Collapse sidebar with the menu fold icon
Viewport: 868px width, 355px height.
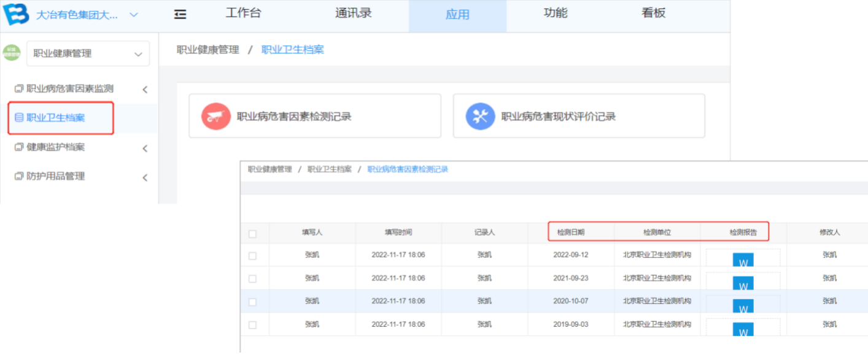pyautogui.click(x=180, y=14)
